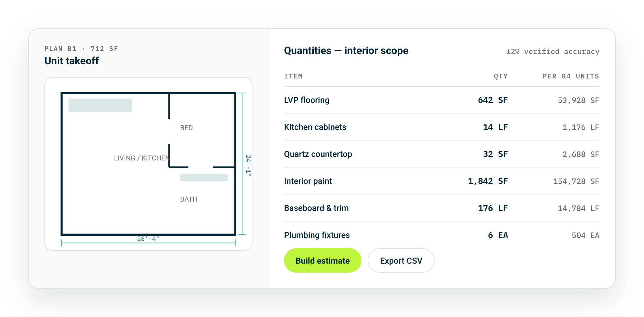
Task: Export quantities with Export CSV
Action: click(x=401, y=260)
